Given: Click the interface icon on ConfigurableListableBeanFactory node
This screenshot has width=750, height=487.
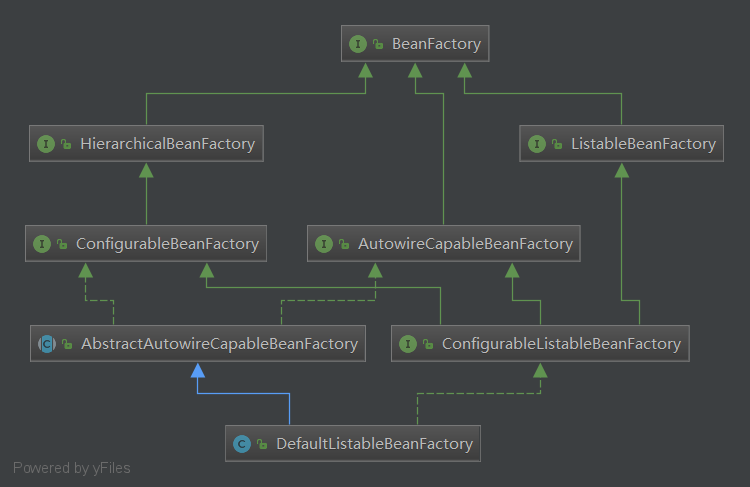Looking at the screenshot, I should [407, 344].
